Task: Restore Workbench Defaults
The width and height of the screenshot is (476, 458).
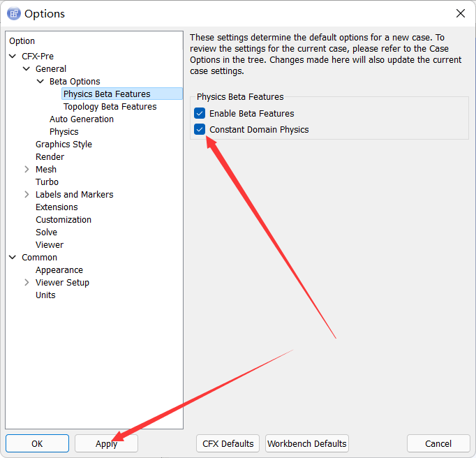Action: point(307,443)
